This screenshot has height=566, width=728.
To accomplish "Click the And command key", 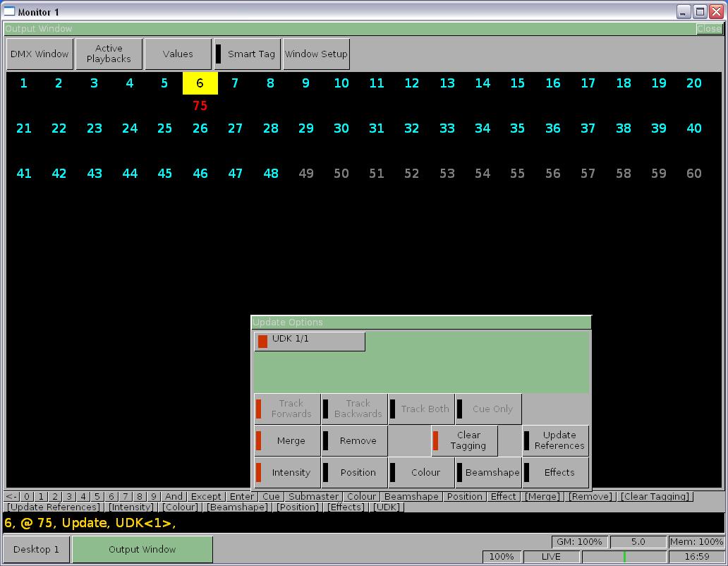I will coord(174,496).
